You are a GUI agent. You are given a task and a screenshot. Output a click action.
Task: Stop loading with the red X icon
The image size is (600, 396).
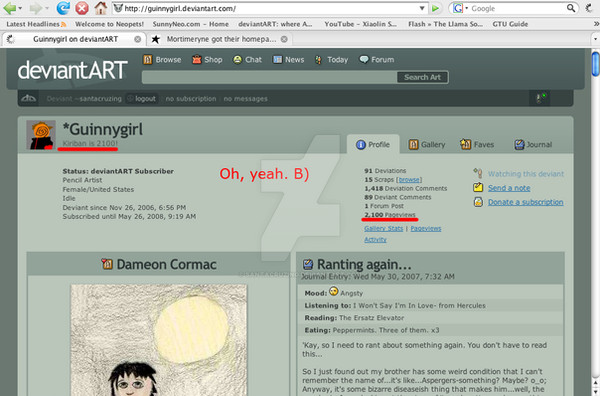click(x=82, y=8)
